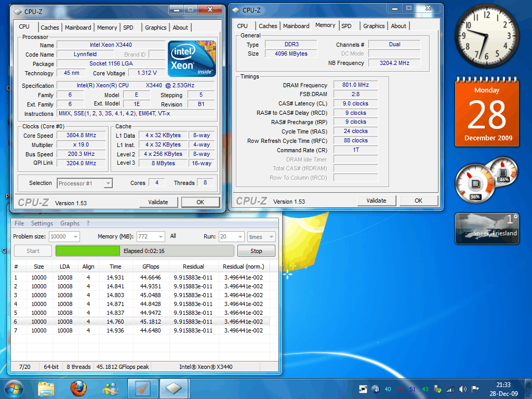The image size is (532, 399).
Task: Open the Windows Start orb
Action: [x=14, y=389]
